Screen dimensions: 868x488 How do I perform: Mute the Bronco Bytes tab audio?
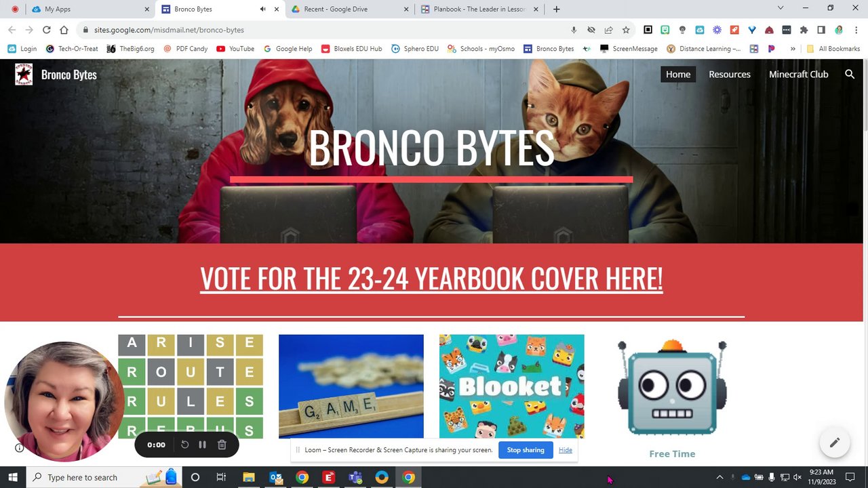(263, 9)
